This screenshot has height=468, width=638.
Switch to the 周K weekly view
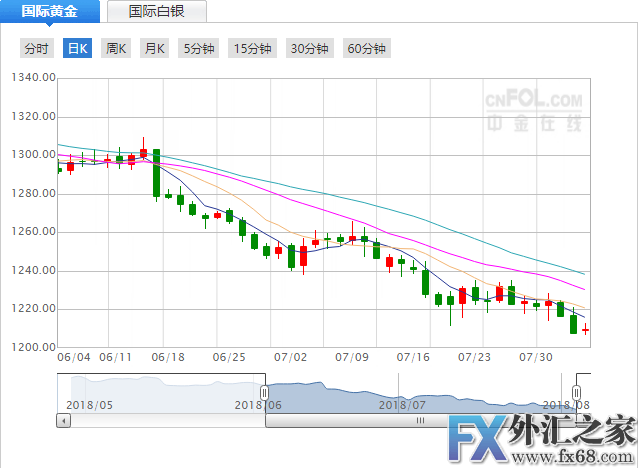[x=116, y=48]
